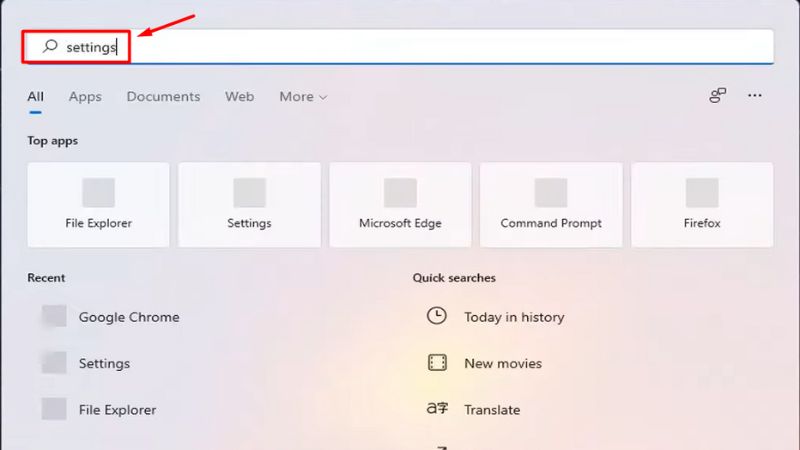Click the Settings recent item icon
800x450 pixels.
(54, 363)
